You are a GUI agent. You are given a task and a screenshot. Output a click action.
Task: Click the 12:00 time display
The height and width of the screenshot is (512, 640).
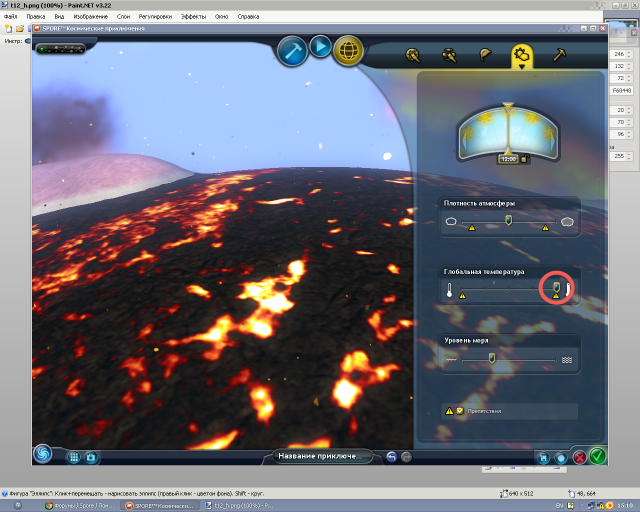pyautogui.click(x=508, y=159)
